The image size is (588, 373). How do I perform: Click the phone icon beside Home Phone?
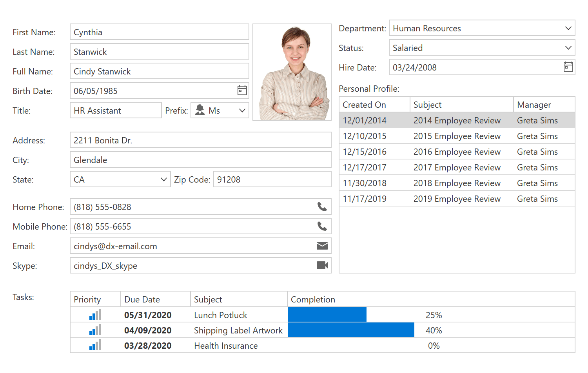click(x=322, y=206)
